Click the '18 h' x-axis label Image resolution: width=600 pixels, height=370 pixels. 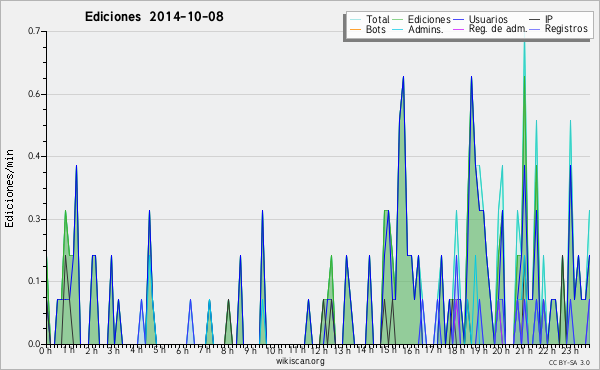click(x=456, y=350)
